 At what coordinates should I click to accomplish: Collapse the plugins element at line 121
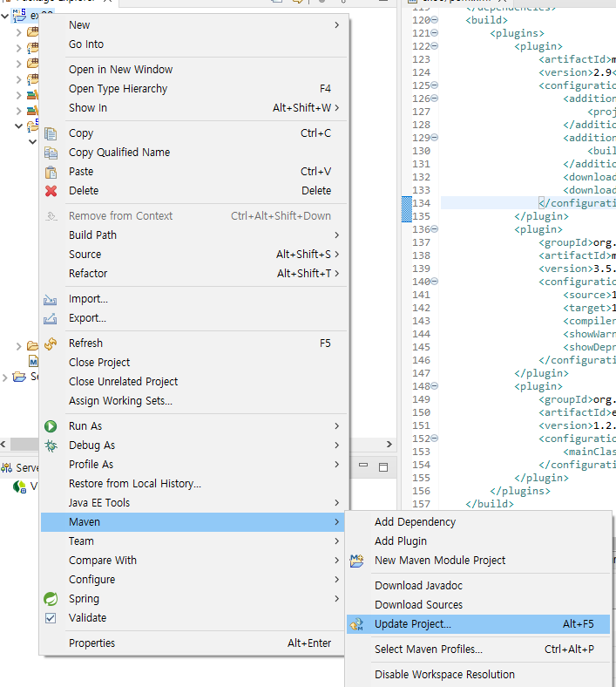click(435, 33)
